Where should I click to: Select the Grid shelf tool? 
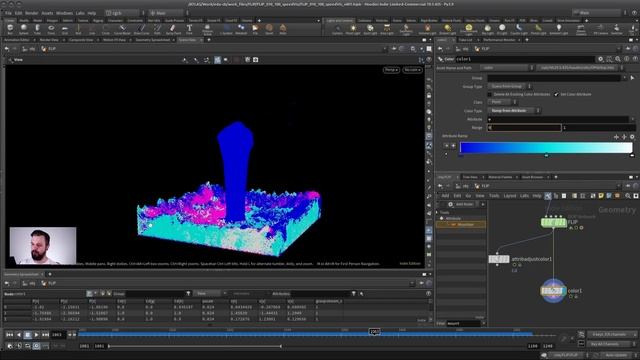[64, 29]
